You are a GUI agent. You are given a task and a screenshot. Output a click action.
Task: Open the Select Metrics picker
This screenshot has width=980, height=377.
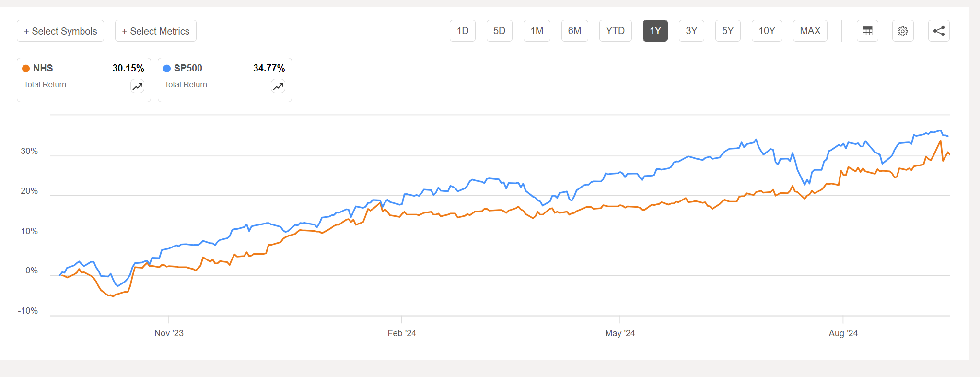pos(156,31)
